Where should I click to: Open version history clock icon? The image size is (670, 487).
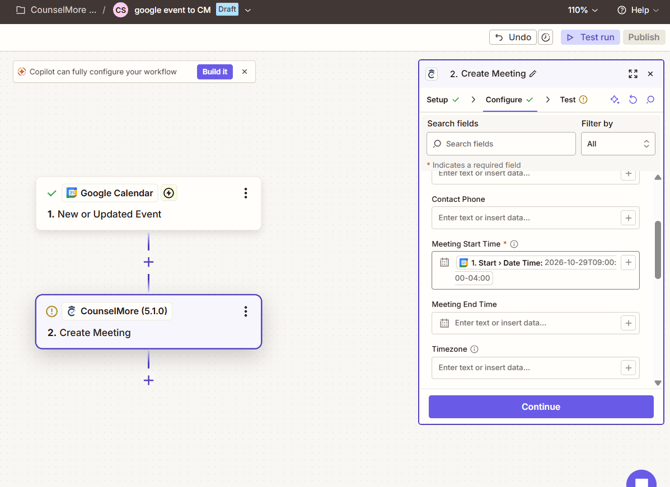pos(546,37)
